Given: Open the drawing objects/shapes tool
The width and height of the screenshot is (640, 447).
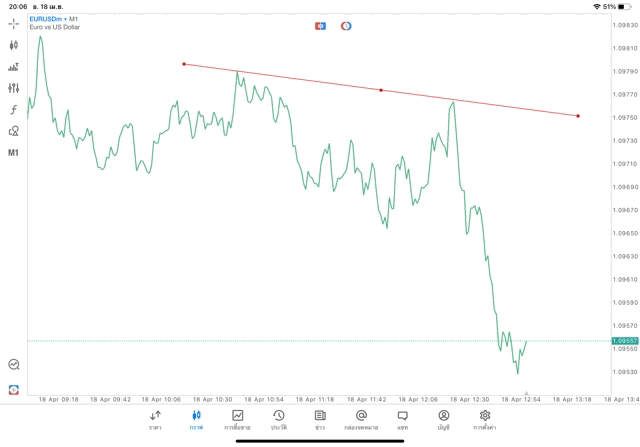Looking at the screenshot, I should click(14, 131).
